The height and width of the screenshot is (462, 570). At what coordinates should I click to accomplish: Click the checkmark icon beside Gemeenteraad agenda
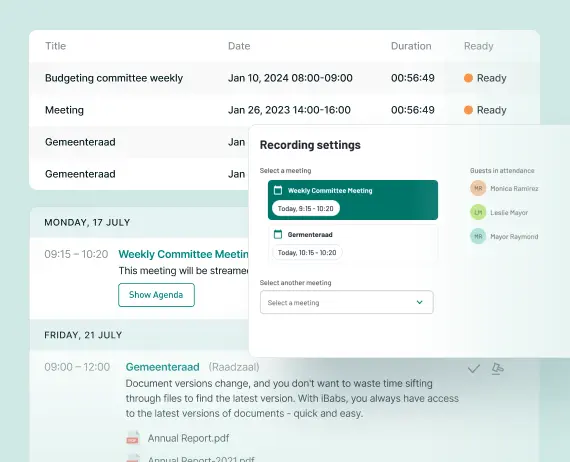coord(474,369)
